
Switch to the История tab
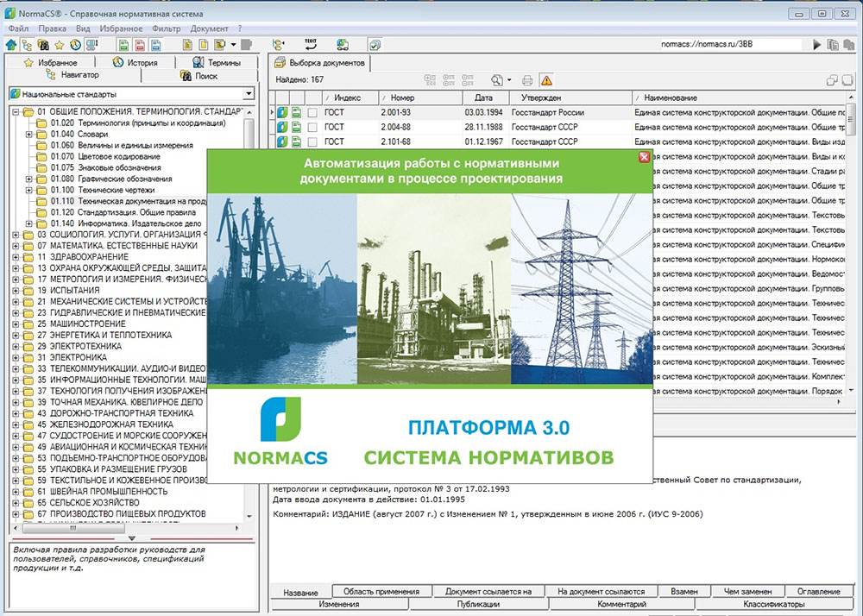(135, 62)
